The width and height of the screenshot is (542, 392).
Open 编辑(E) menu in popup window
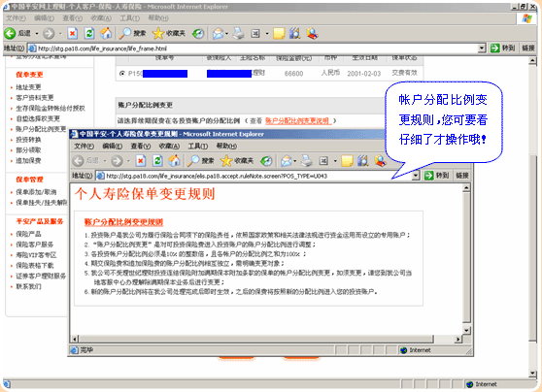tap(113, 147)
